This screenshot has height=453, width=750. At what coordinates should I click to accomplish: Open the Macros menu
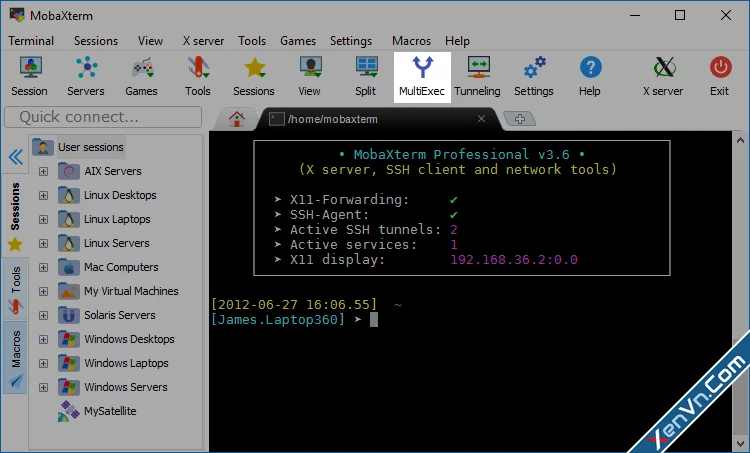[x=411, y=41]
